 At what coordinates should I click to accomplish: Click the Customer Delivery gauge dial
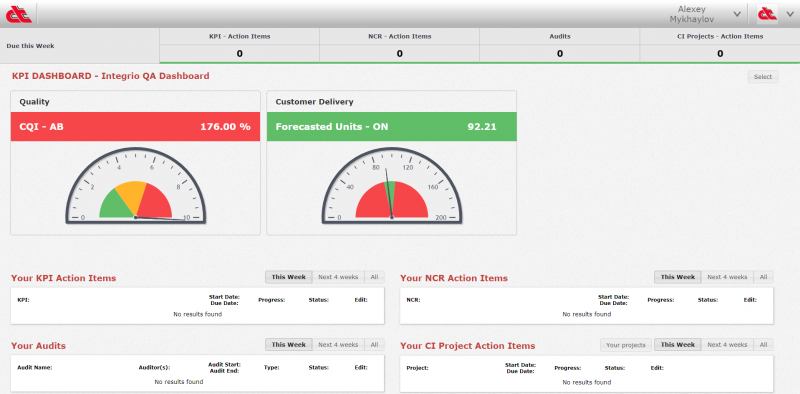point(391,186)
